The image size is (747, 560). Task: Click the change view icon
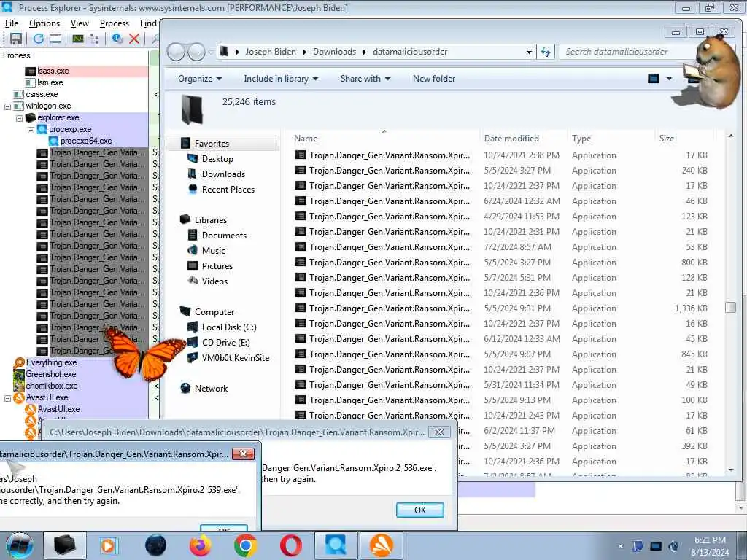(x=654, y=79)
